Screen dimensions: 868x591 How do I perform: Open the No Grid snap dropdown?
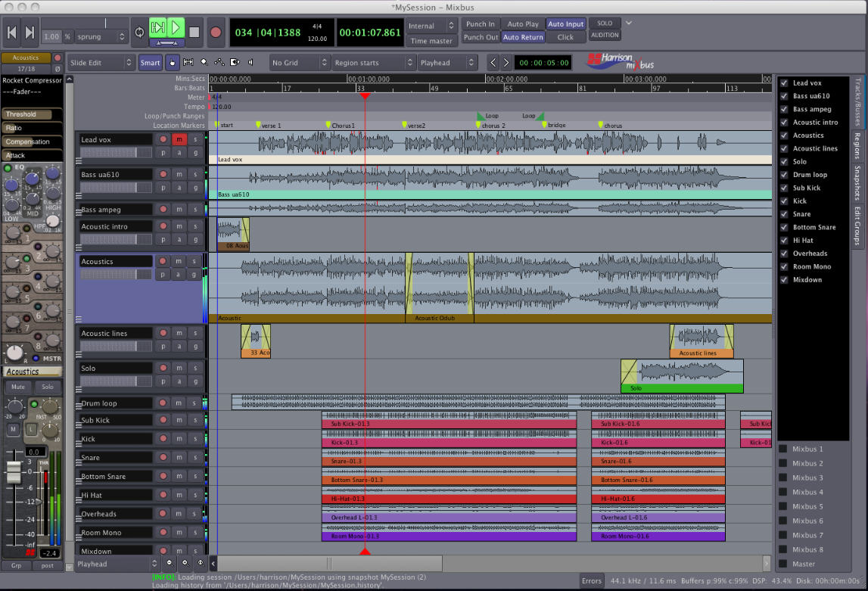(x=300, y=63)
